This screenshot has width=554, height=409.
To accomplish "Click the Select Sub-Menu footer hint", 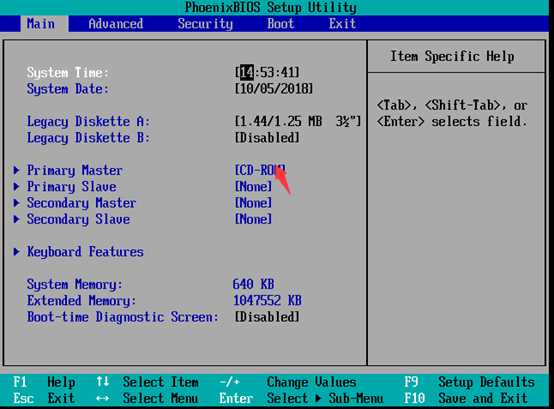I will pyautogui.click(x=325, y=398).
